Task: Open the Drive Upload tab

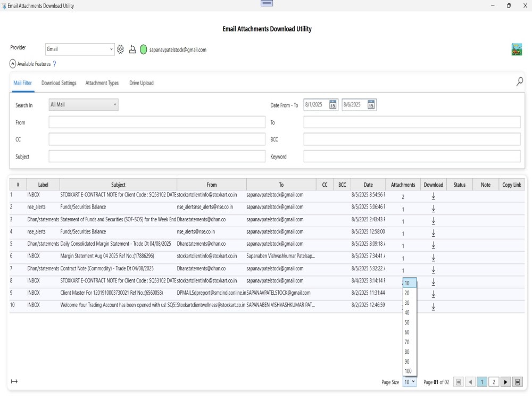Action: (142, 83)
